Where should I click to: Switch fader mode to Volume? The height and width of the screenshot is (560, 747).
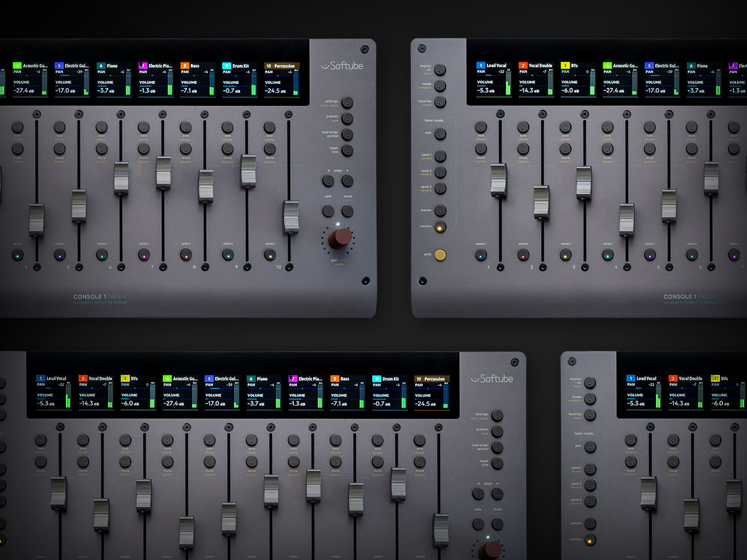click(x=439, y=226)
